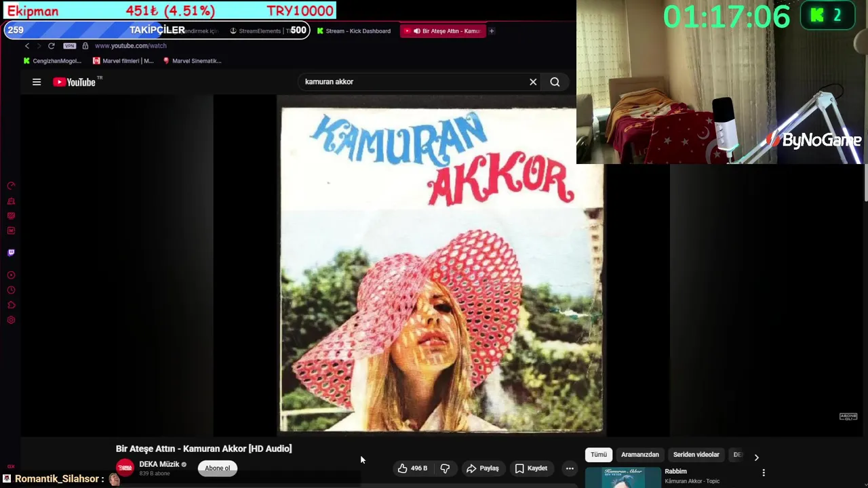Dislike the video with thumbs down

click(445, 468)
